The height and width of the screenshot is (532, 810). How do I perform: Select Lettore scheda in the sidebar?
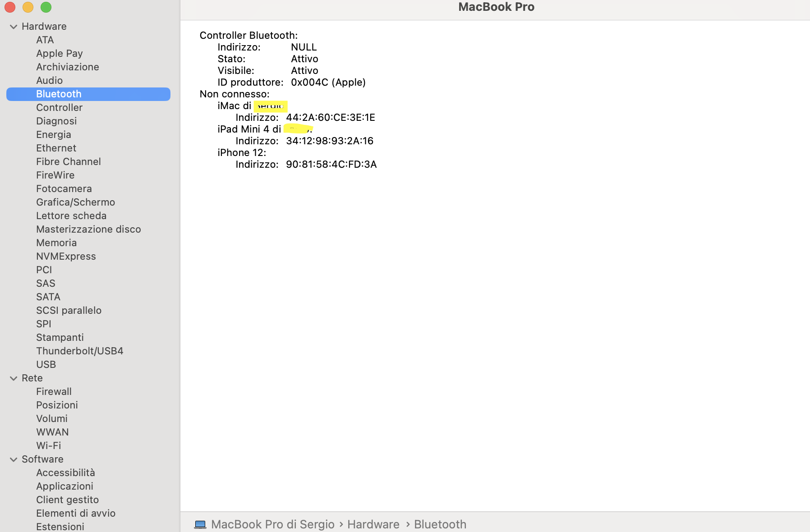point(71,216)
